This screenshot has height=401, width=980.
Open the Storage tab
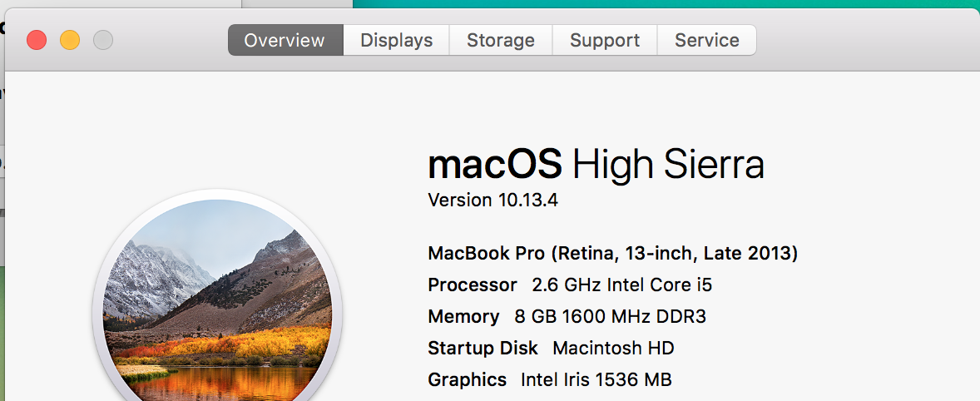click(x=501, y=40)
